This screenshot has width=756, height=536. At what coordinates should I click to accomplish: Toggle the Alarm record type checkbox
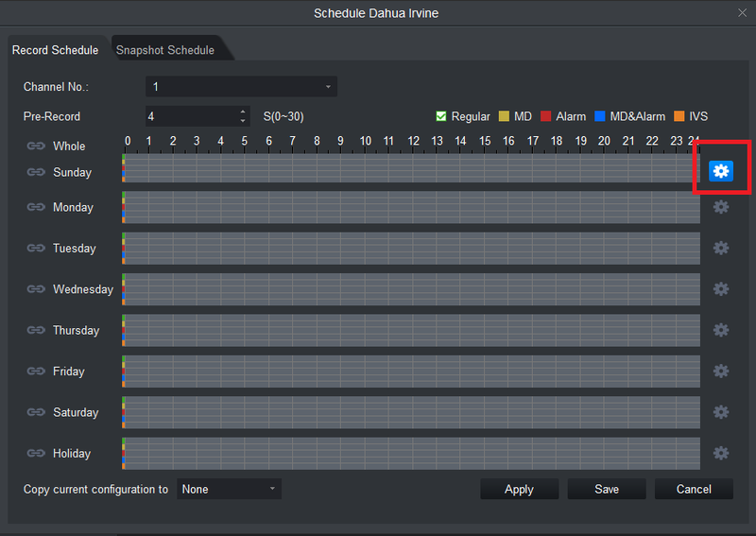point(546,116)
